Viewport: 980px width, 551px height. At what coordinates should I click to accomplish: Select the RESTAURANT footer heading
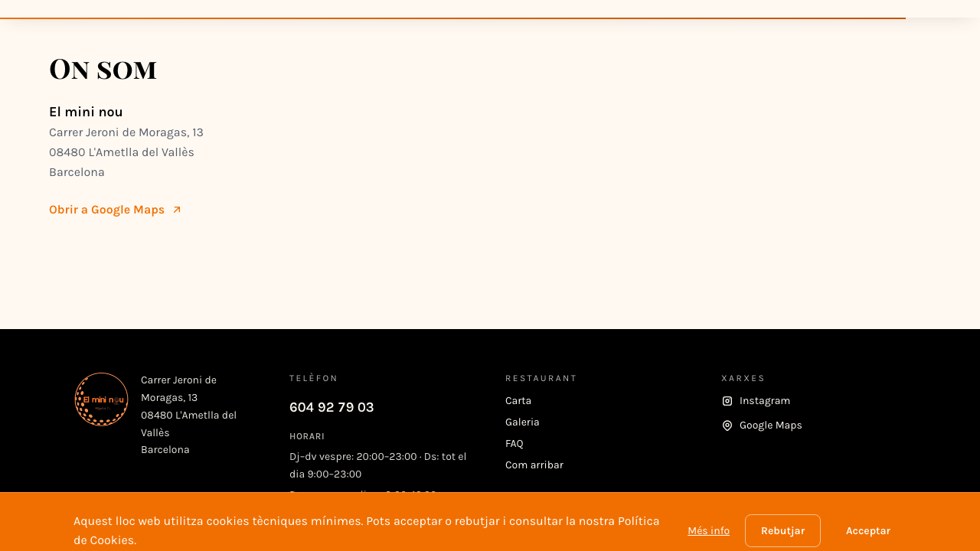541,379
